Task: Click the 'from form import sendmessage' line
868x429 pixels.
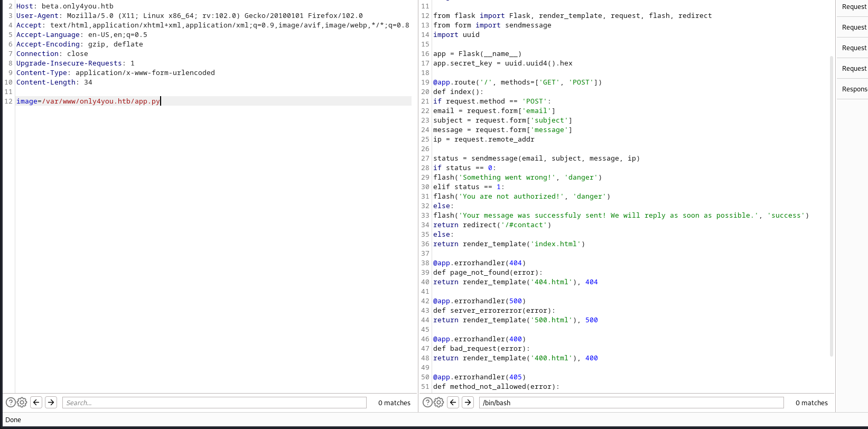Action: [x=492, y=25]
